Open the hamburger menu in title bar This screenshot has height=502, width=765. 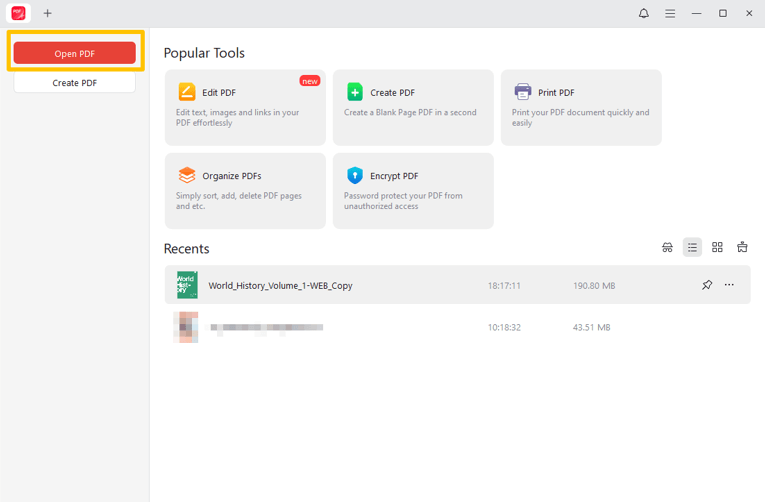point(670,13)
